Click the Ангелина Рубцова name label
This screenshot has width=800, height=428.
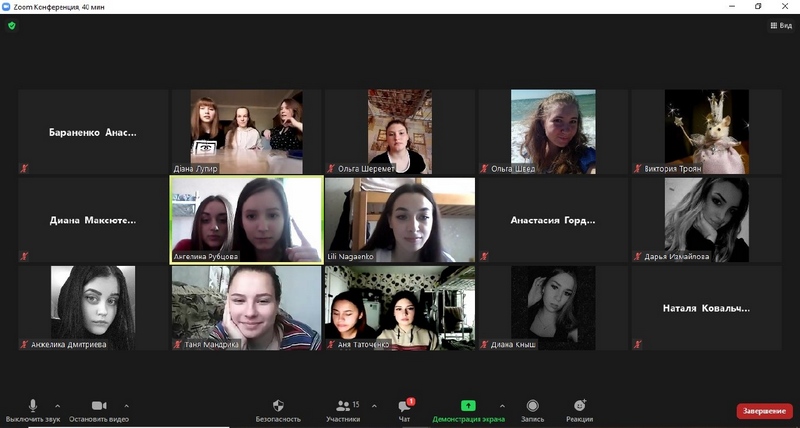tap(206, 257)
